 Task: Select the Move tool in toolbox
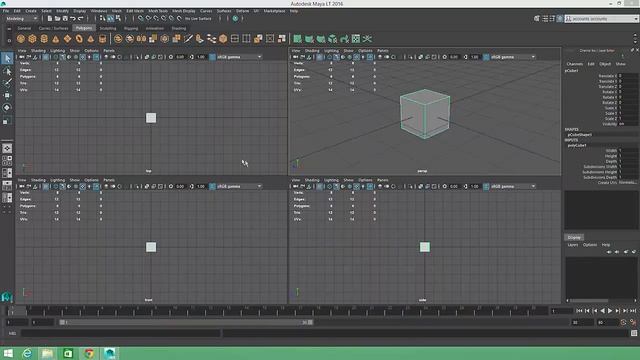pyautogui.click(x=7, y=95)
